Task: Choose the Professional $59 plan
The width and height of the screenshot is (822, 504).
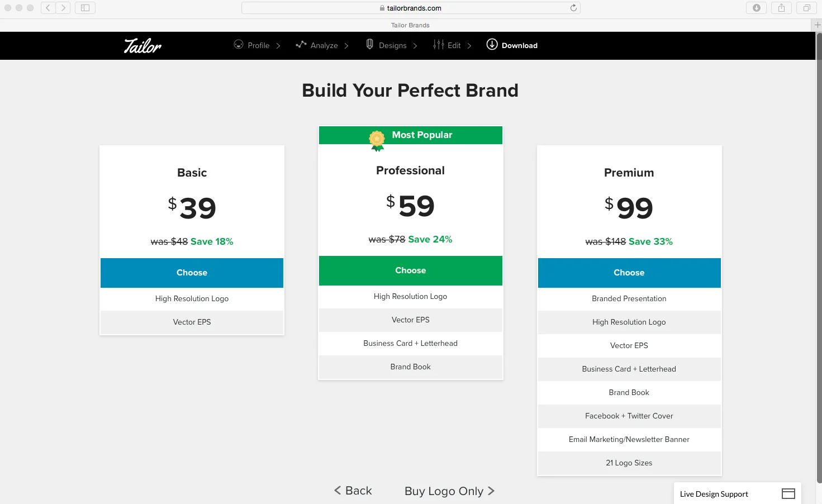Action: (411, 270)
